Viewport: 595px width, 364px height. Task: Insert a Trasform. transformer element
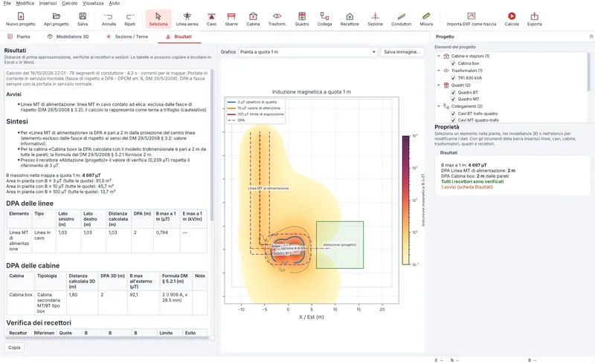[277, 19]
